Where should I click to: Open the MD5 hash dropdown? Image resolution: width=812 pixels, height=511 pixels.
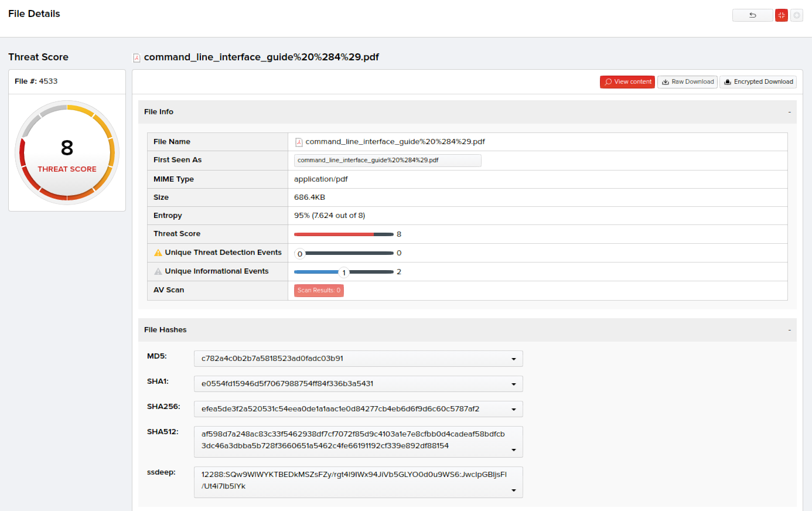[513, 359]
